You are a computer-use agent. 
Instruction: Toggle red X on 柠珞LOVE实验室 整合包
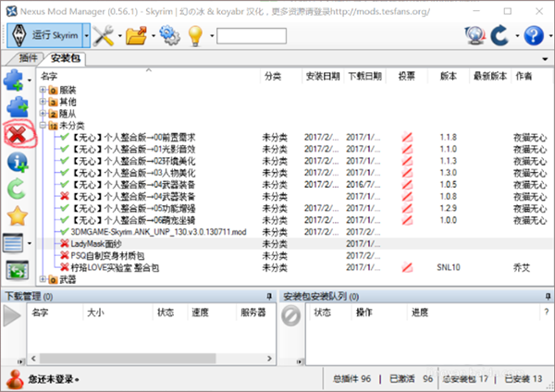click(x=65, y=267)
